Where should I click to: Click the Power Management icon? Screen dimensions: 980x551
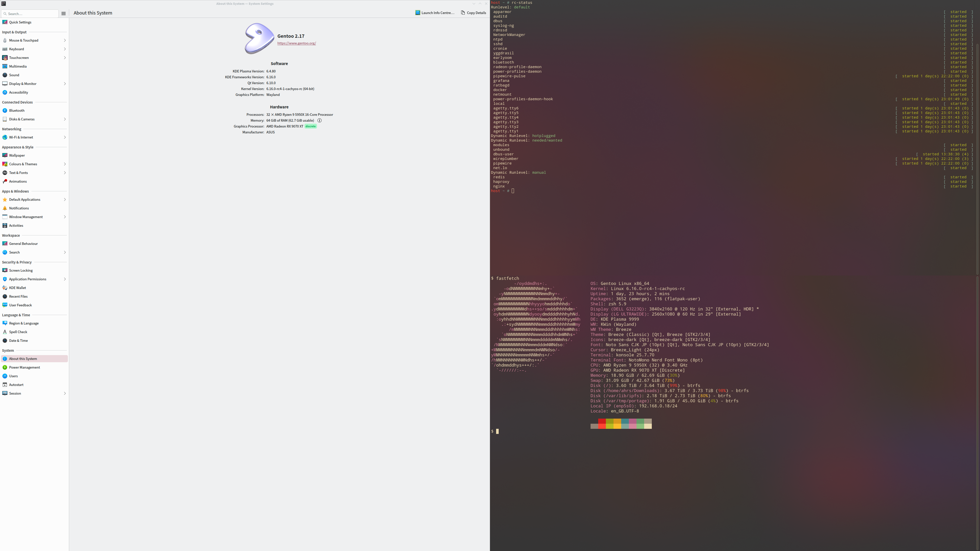click(x=5, y=367)
